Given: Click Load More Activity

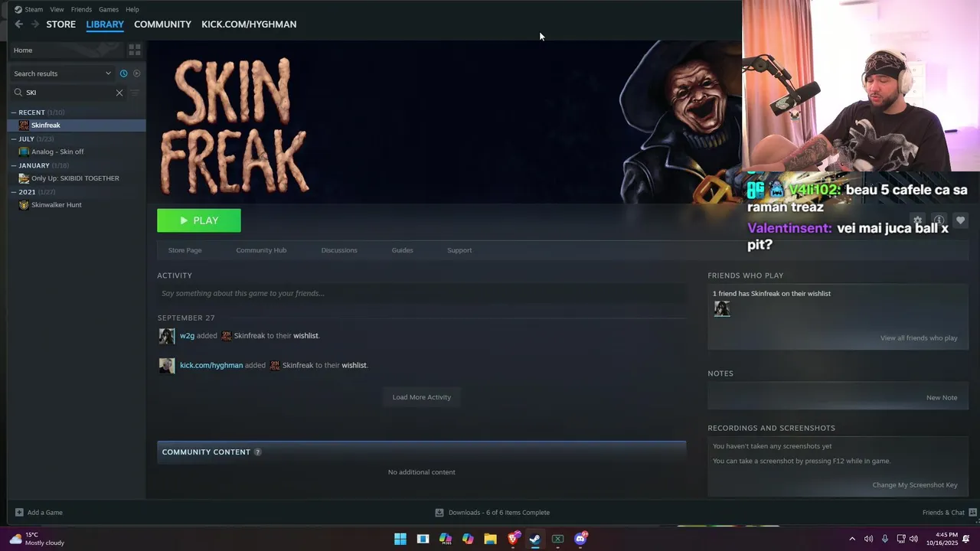Looking at the screenshot, I should tap(422, 397).
